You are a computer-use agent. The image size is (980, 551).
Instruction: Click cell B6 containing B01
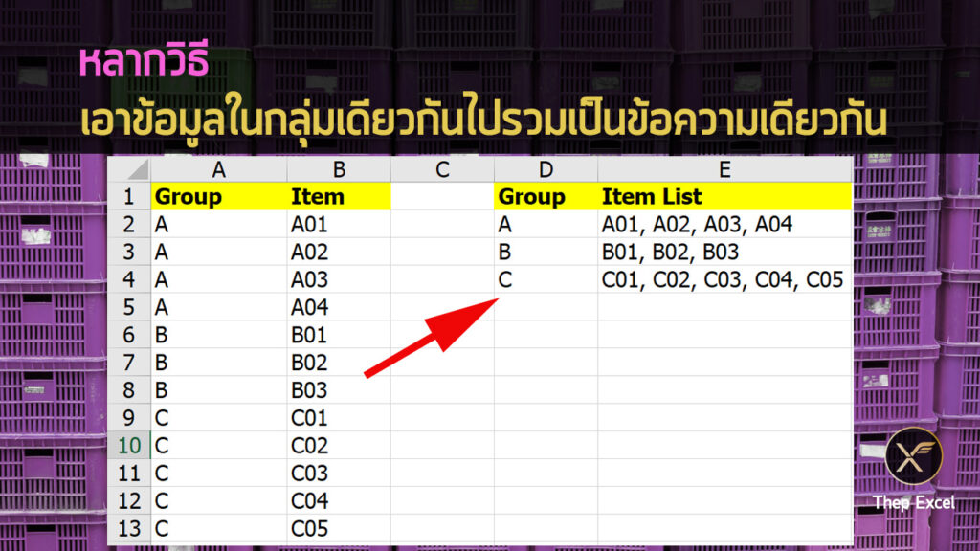point(339,336)
